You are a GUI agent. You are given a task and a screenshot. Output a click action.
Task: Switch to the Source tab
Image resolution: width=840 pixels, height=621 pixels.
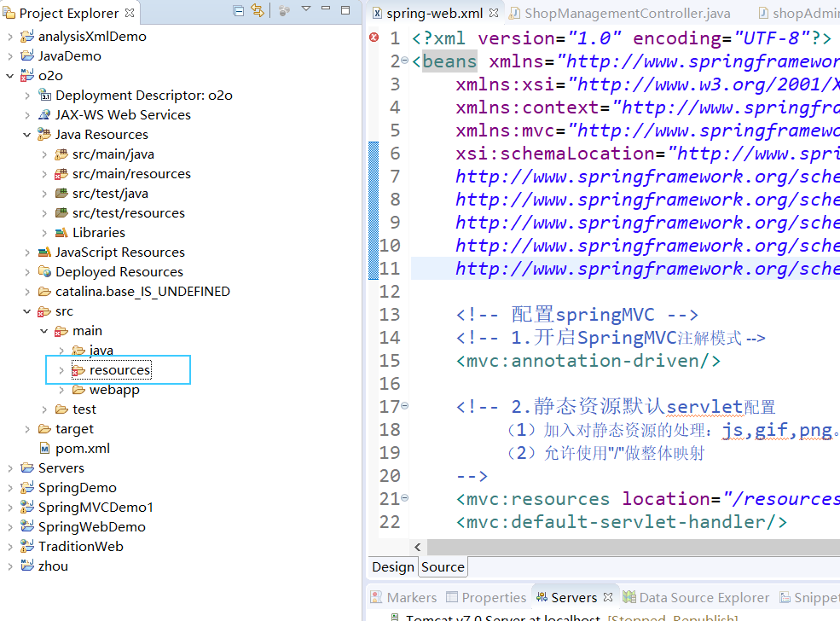click(x=443, y=567)
